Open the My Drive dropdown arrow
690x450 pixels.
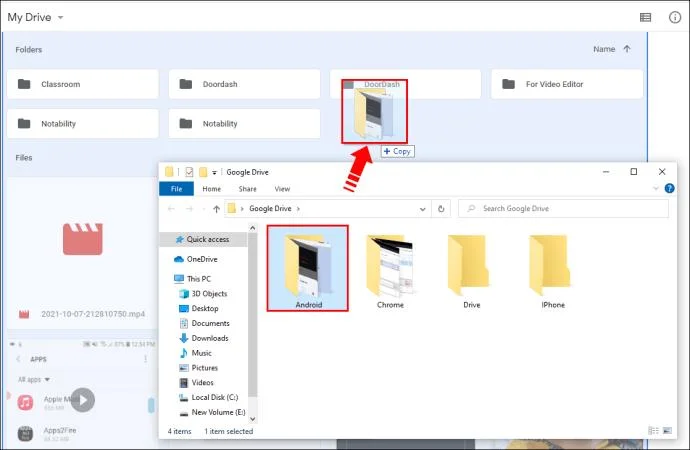click(x=60, y=18)
